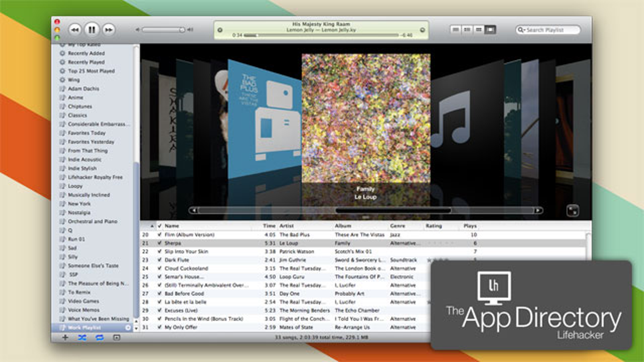Click the Previous track button

coord(75,29)
